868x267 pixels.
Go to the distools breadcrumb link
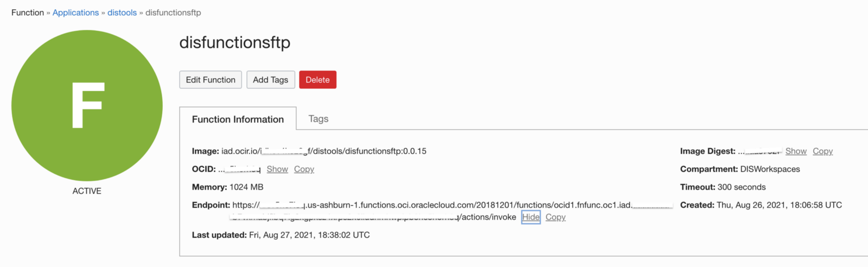tap(122, 12)
